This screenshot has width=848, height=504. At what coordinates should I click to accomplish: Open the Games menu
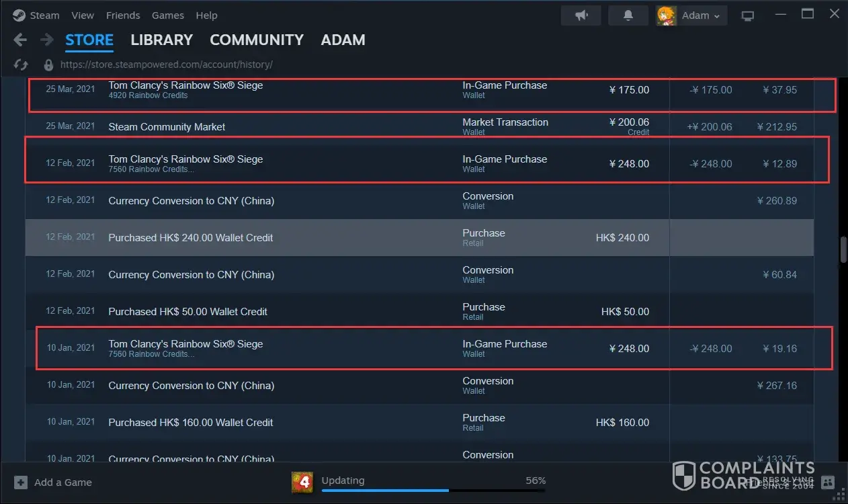point(168,15)
